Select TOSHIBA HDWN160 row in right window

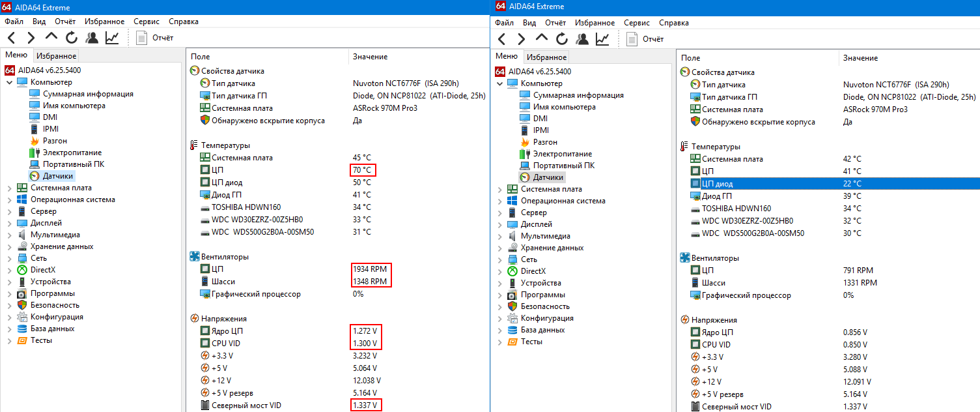829,209
